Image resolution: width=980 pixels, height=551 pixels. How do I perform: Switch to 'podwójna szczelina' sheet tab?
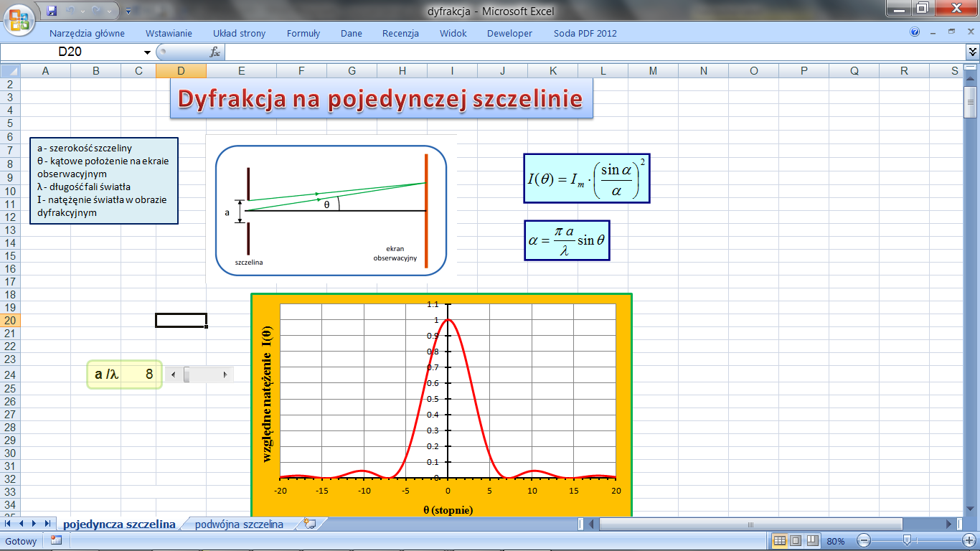click(239, 524)
